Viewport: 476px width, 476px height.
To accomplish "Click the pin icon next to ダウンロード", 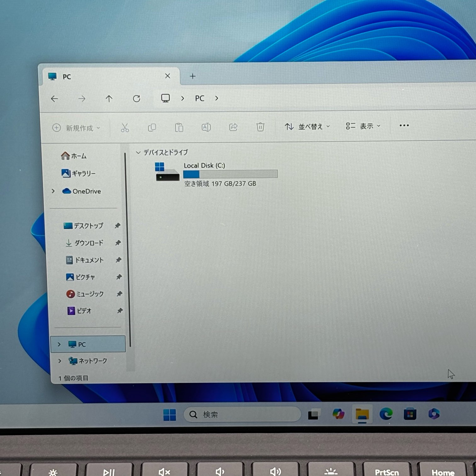I will (x=118, y=243).
